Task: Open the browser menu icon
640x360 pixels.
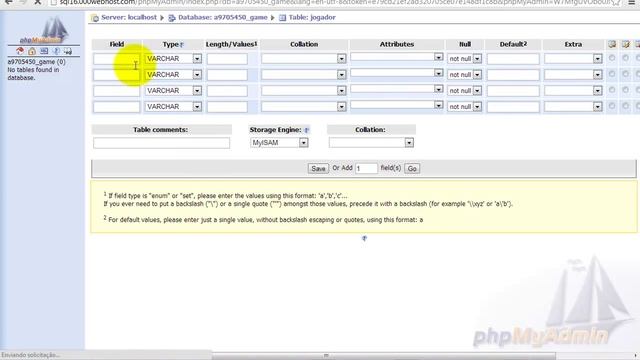Action: click(631, 2)
